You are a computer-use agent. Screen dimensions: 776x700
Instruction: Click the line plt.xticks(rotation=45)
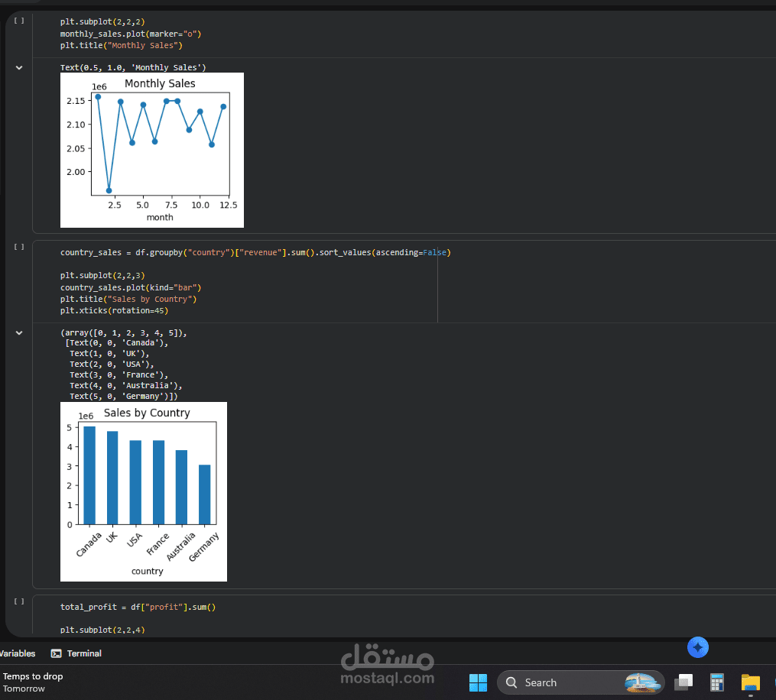point(115,311)
